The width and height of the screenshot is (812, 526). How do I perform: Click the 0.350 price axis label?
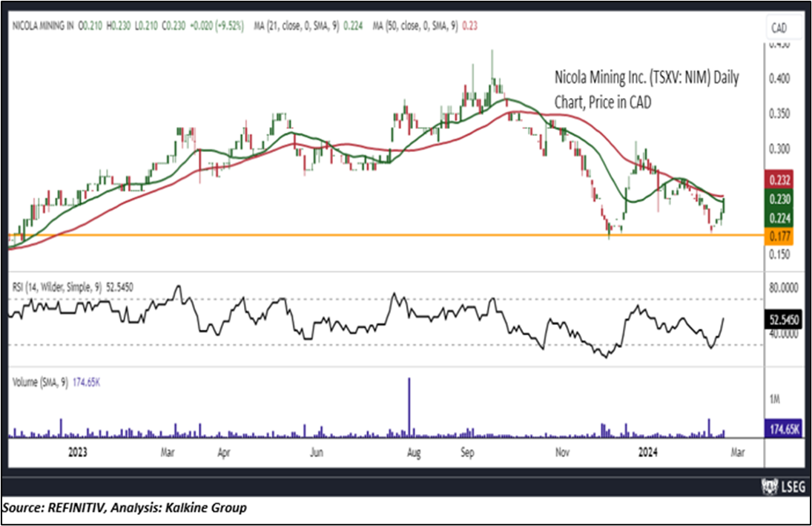779,114
